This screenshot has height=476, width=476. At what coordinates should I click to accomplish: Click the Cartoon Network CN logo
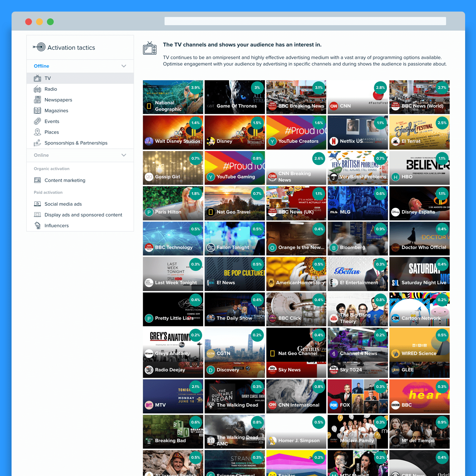[x=395, y=318]
